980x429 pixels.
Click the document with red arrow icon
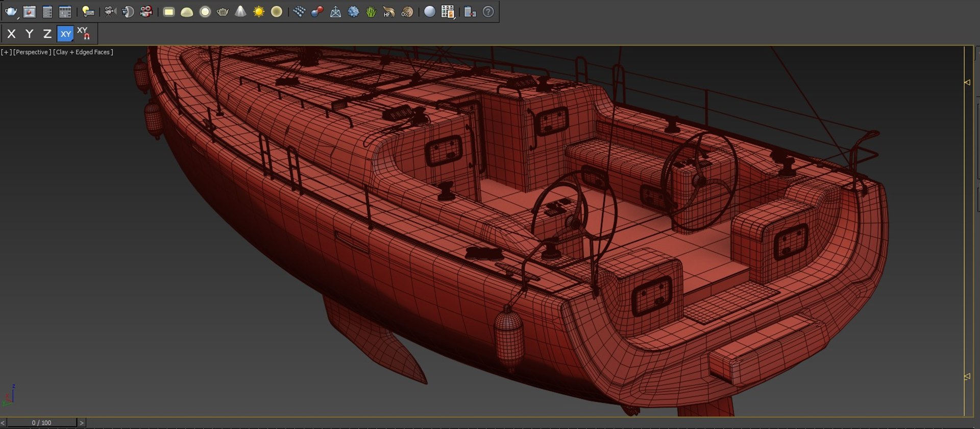[x=470, y=12]
